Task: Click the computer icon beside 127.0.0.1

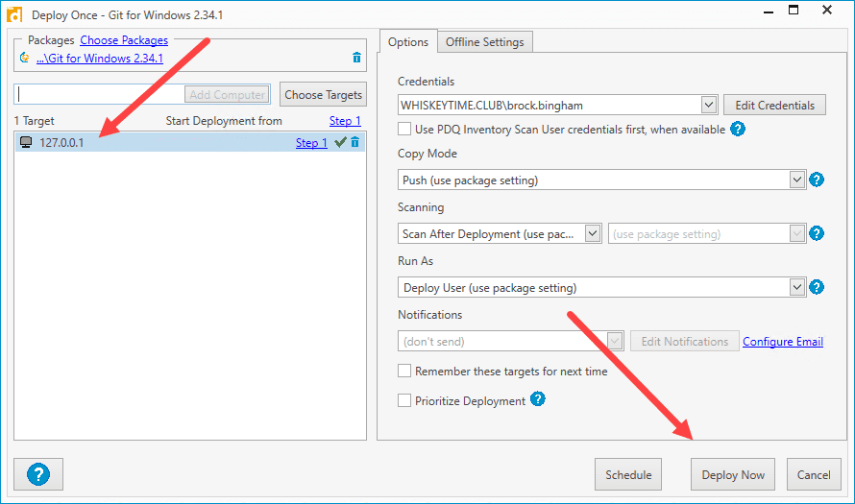Action: click(26, 142)
